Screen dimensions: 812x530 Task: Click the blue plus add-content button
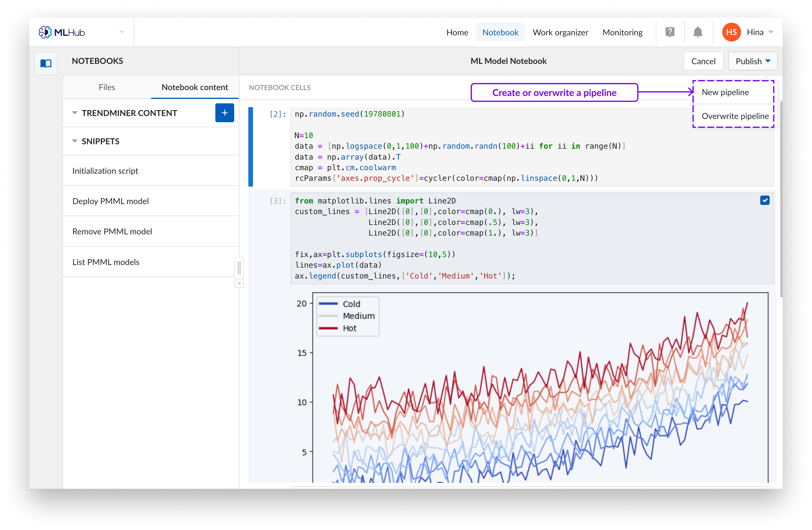point(224,113)
